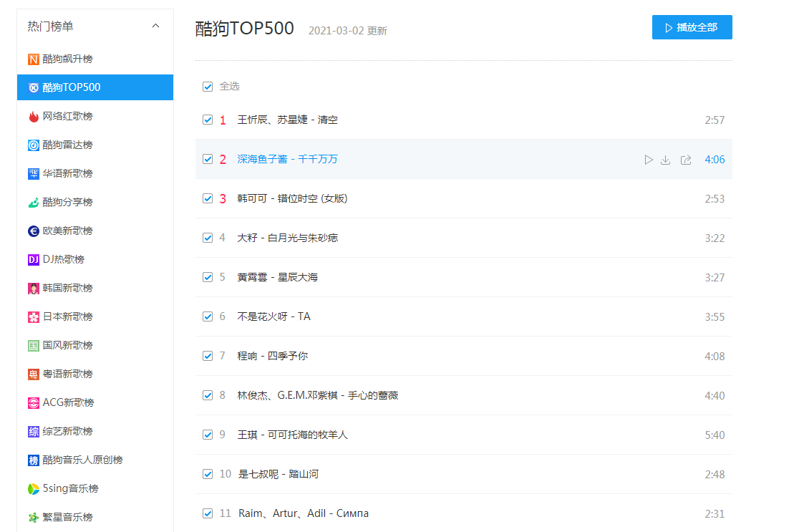Uncheck song 3 错位时空 checkbox
Image resolution: width=799 pixels, height=532 pixels.
[208, 198]
